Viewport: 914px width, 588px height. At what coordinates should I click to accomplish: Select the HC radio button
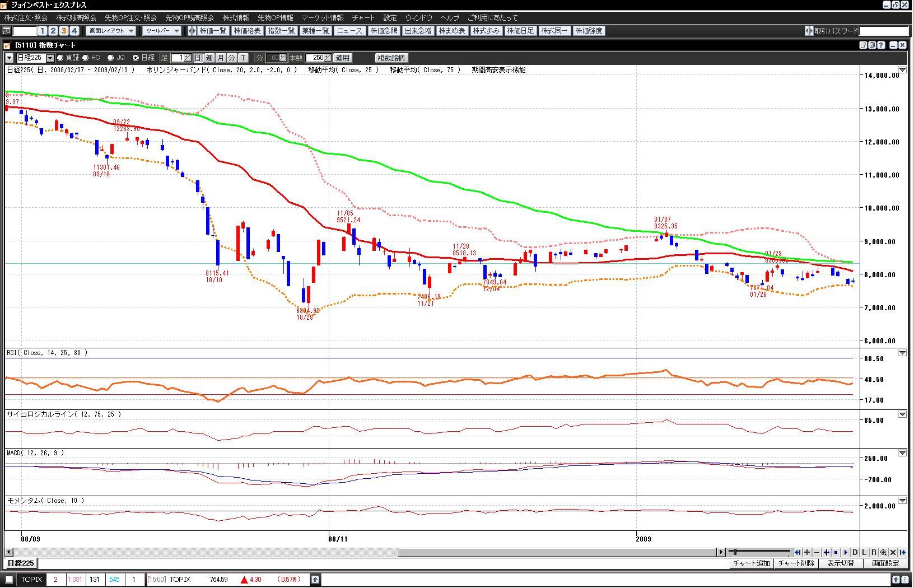click(x=86, y=58)
